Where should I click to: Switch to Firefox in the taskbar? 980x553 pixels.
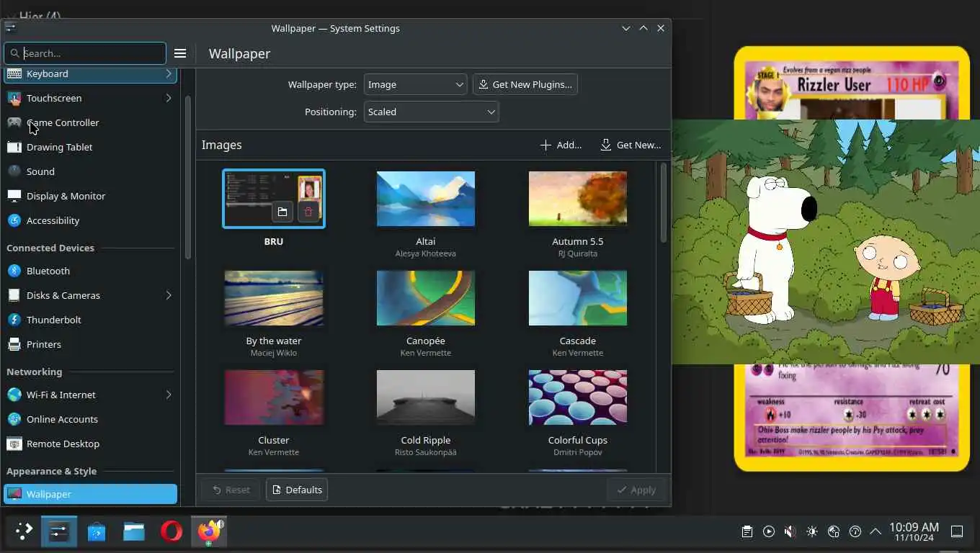209,532
